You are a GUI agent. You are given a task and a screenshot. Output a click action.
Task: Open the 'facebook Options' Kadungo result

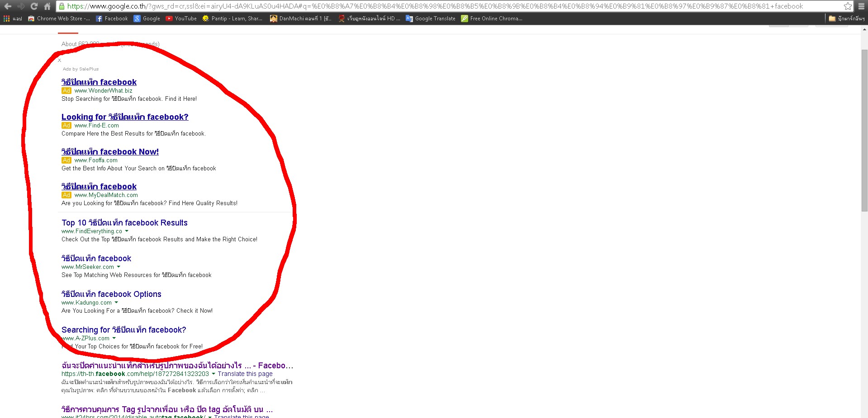pos(111,294)
